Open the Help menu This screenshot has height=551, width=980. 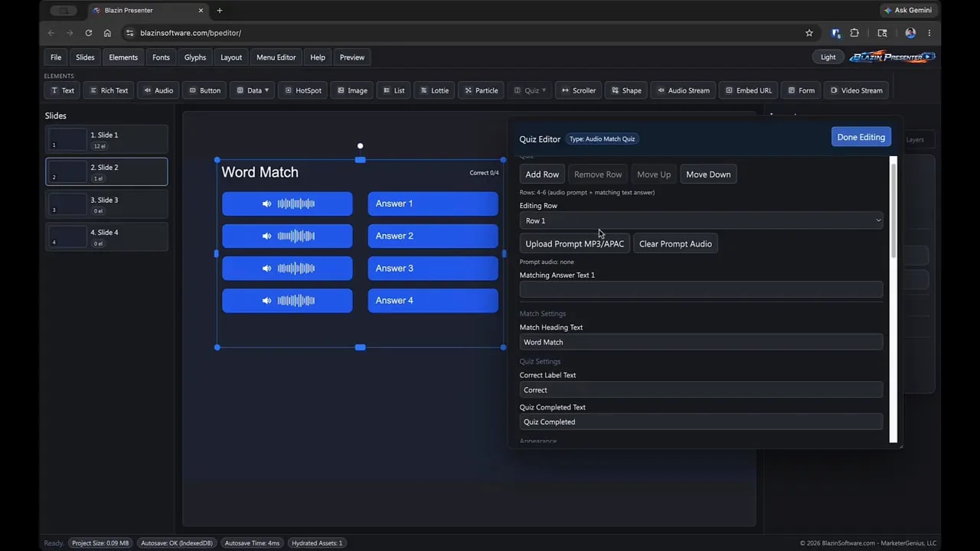[318, 57]
